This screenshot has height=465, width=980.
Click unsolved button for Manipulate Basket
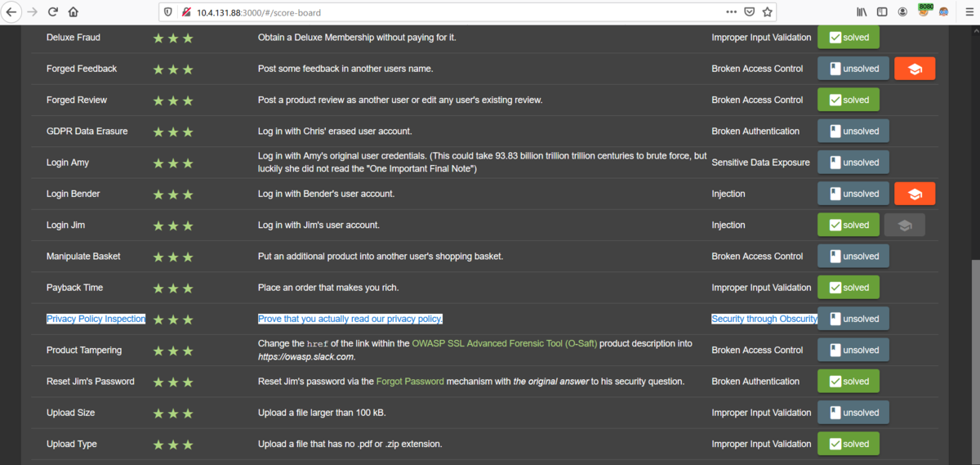(x=853, y=256)
